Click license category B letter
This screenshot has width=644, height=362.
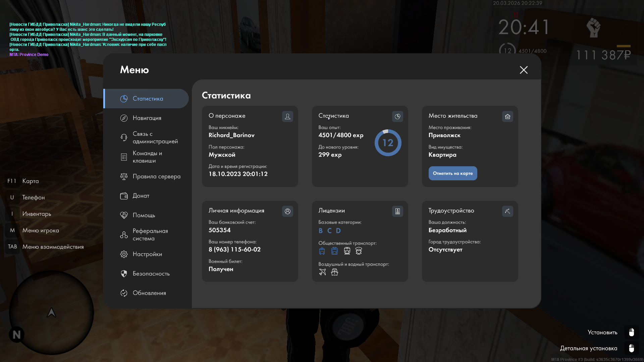click(321, 231)
